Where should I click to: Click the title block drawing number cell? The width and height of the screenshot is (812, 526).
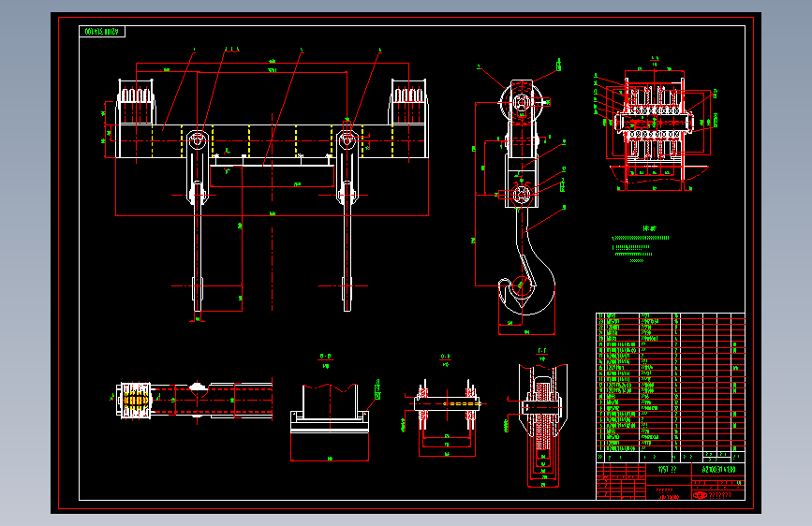[718, 470]
